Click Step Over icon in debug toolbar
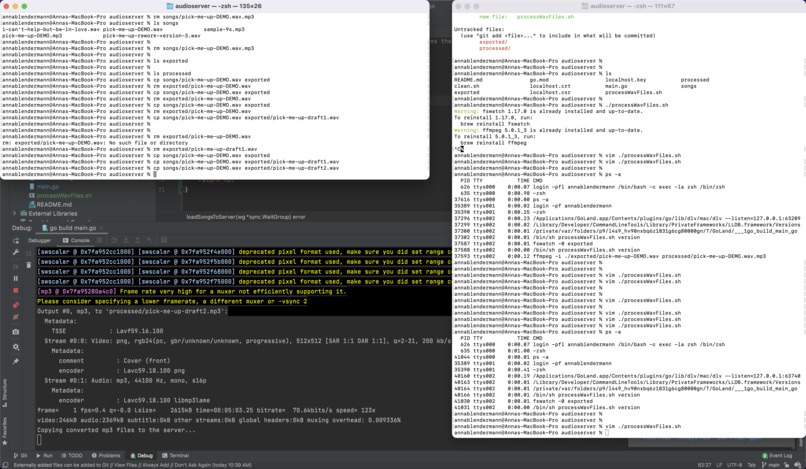Viewport: 806px width, 469px height. point(114,240)
